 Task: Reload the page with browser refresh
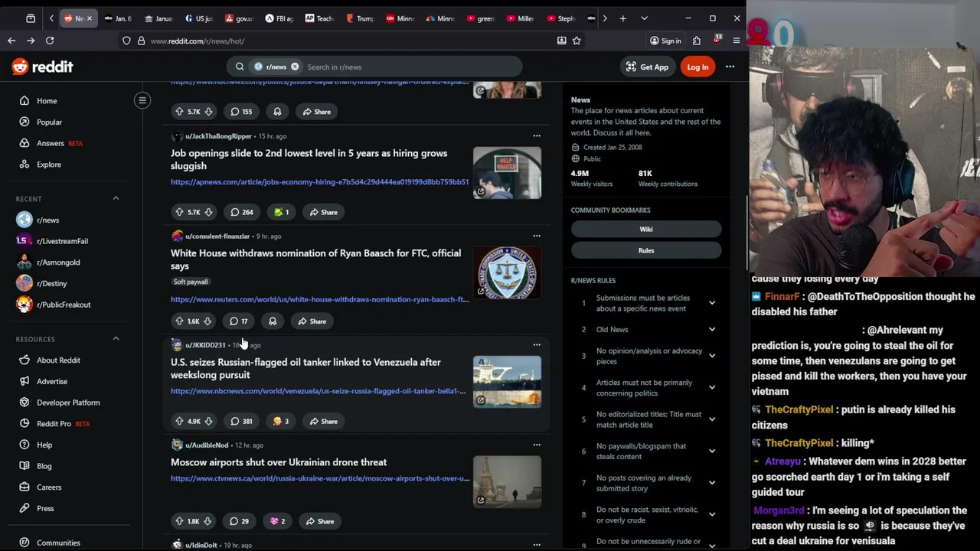50,41
